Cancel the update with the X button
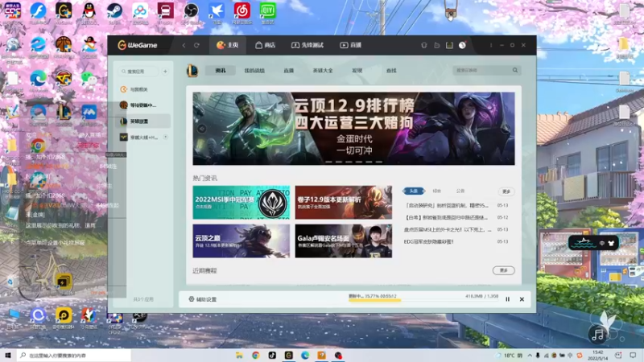 click(x=522, y=299)
